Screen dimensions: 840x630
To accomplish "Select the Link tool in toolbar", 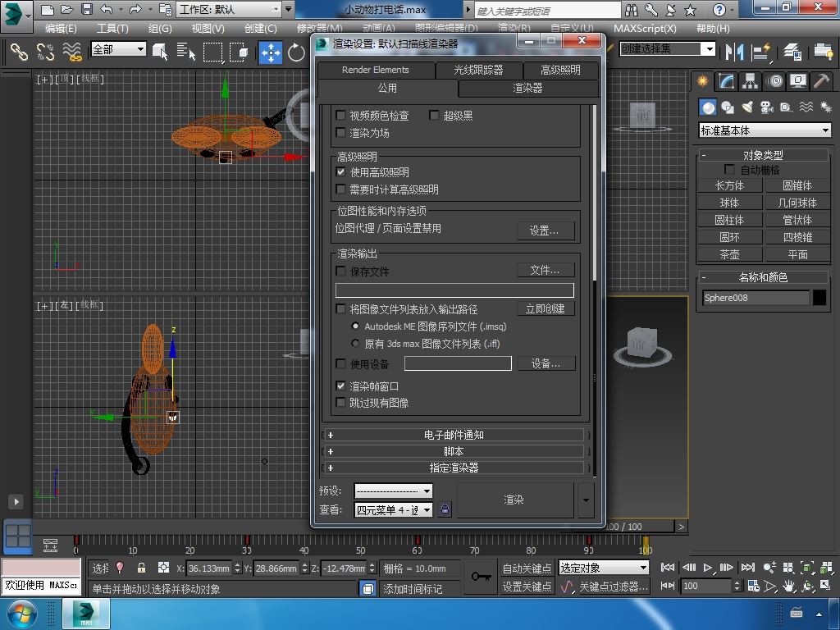I will pyautogui.click(x=20, y=52).
